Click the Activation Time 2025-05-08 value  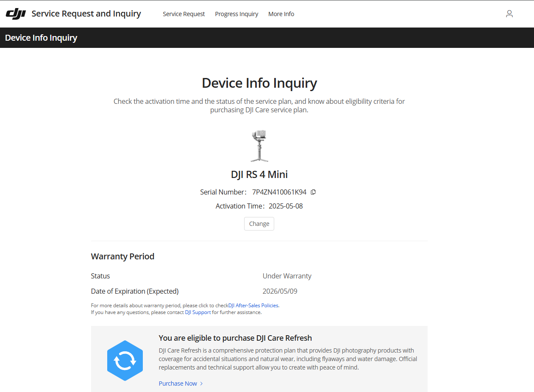[x=286, y=206]
